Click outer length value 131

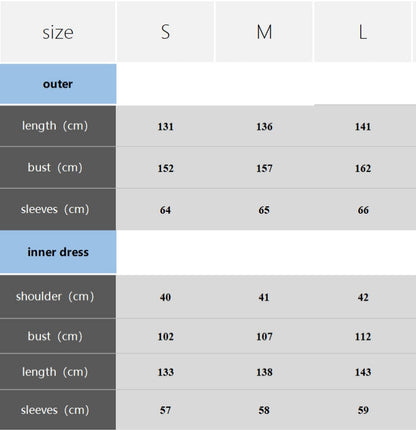165,127
